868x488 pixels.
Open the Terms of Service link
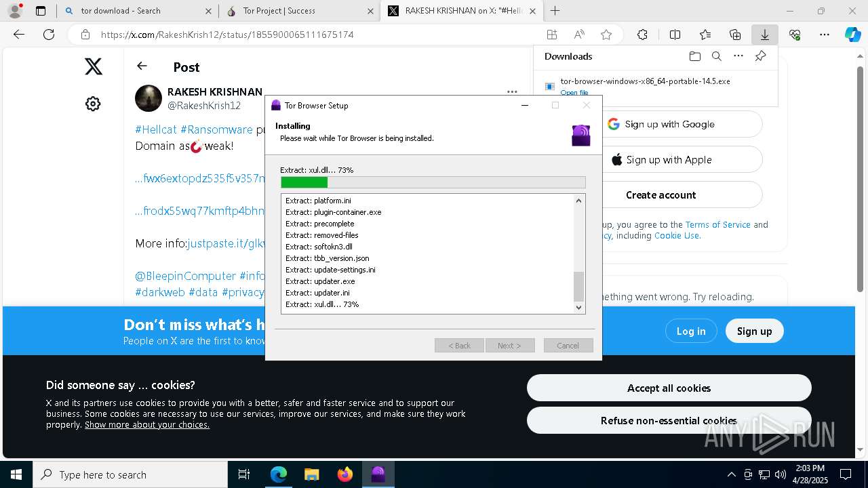pos(718,225)
